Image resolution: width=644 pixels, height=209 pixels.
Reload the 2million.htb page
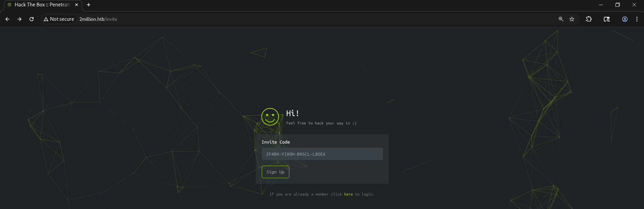[32, 19]
